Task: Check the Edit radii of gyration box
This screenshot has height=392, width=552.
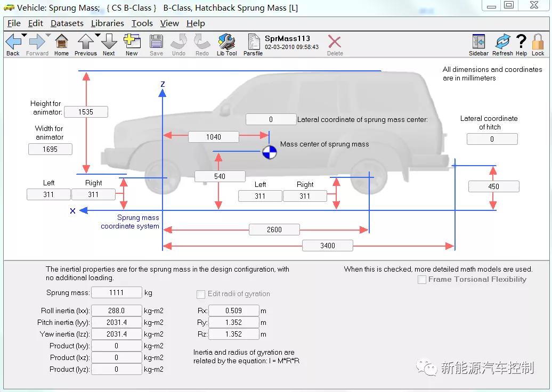Action: [201, 294]
